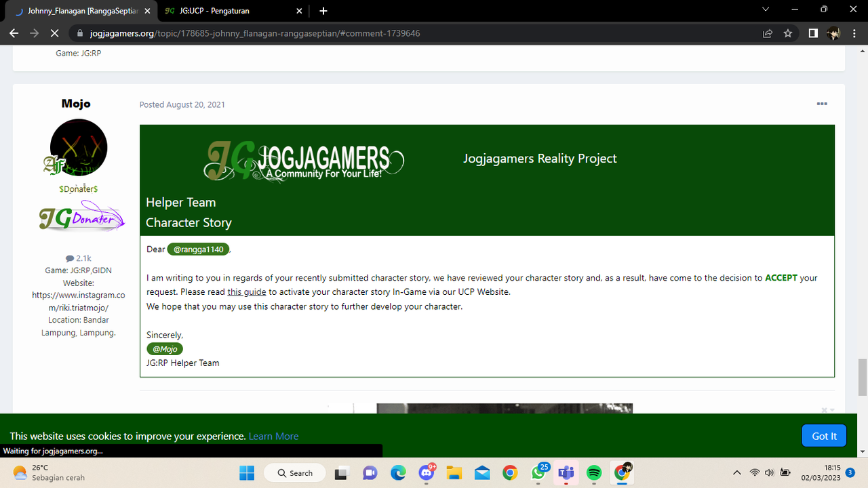Viewport: 868px width, 488px height.
Task: Open the browser side panel
Action: pos(813,33)
